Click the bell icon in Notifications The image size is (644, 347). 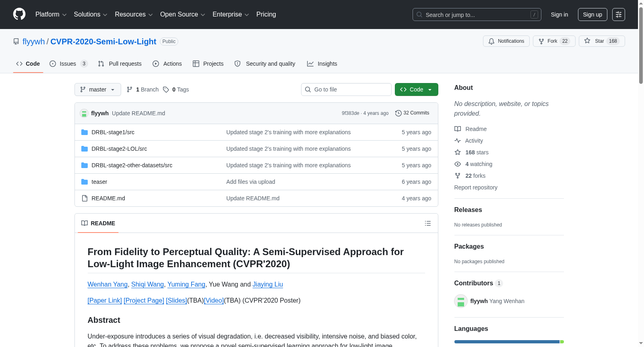click(491, 41)
